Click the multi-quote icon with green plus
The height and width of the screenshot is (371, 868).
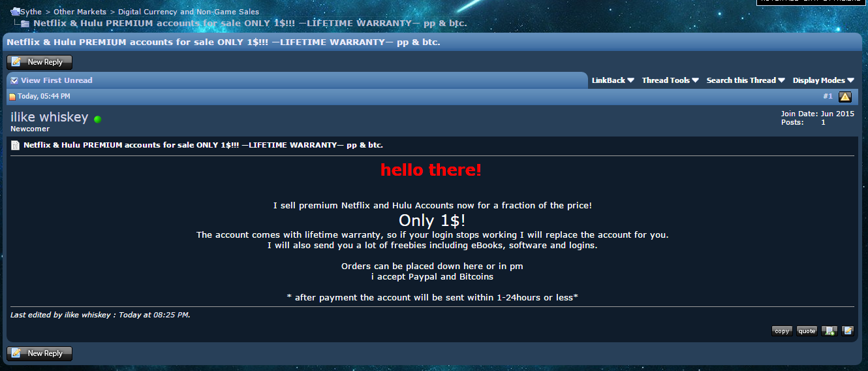829,331
